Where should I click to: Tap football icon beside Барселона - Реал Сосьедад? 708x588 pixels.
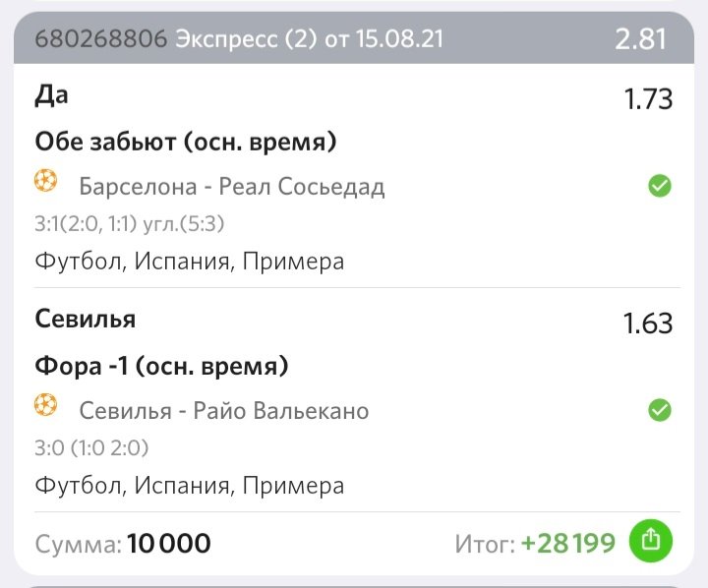pyautogui.click(x=45, y=181)
